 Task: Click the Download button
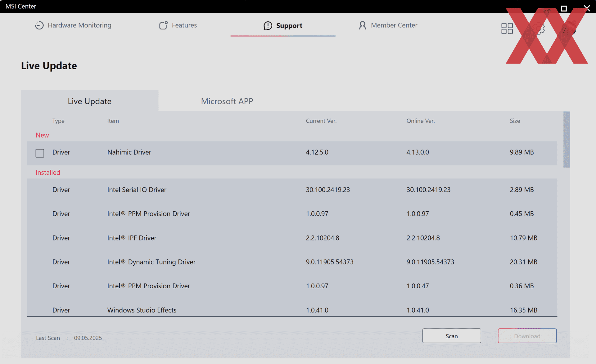pyautogui.click(x=527, y=336)
